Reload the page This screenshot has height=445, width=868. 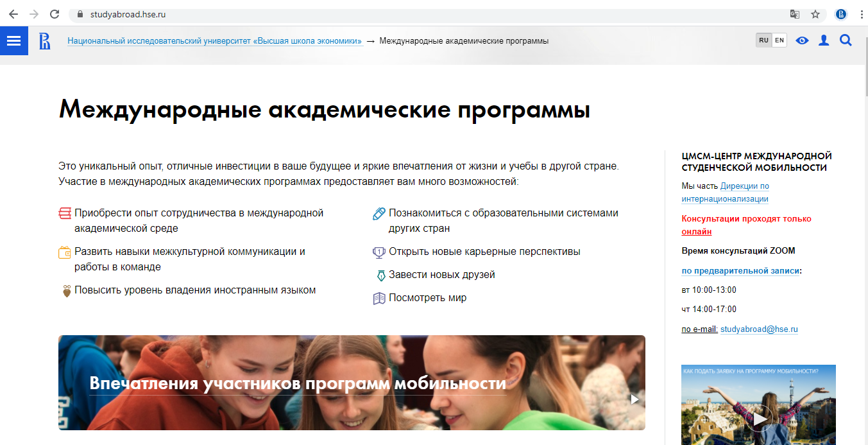[55, 14]
